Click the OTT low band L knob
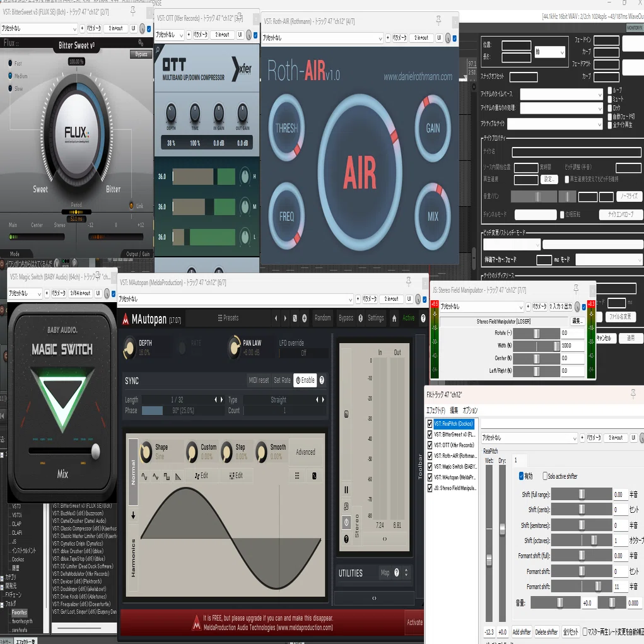This screenshot has width=644, height=644. coord(245,237)
